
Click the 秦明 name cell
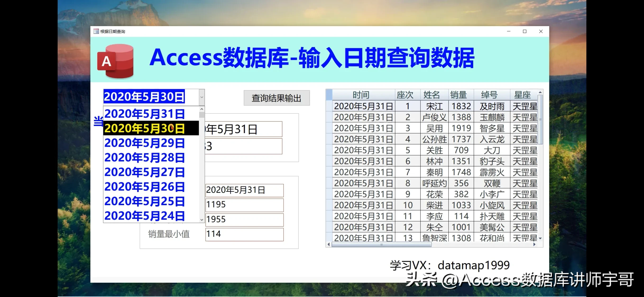(x=434, y=172)
